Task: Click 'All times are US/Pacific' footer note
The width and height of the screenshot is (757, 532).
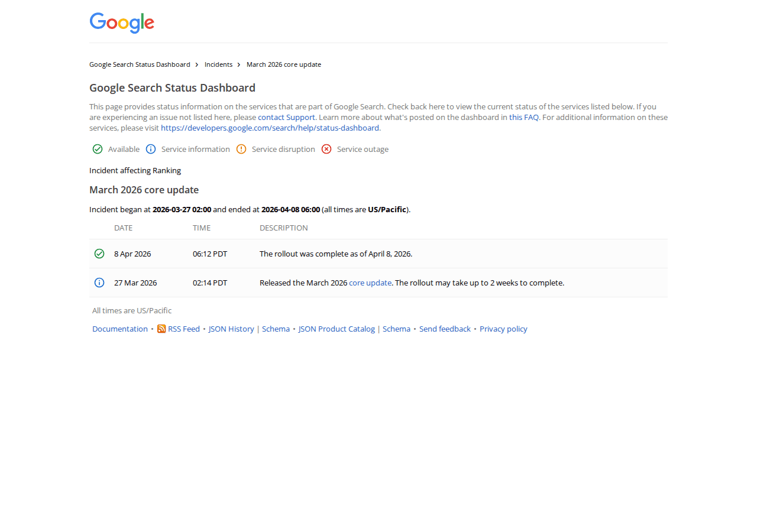Action: coord(132,310)
